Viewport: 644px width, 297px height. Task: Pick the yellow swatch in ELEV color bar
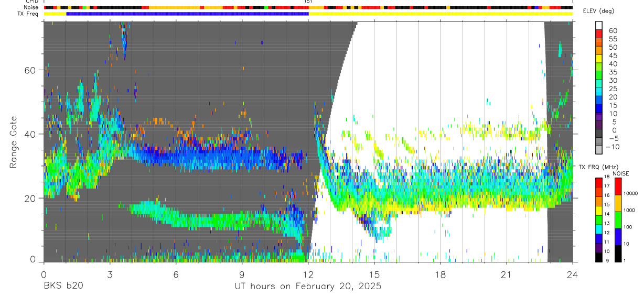(x=599, y=59)
